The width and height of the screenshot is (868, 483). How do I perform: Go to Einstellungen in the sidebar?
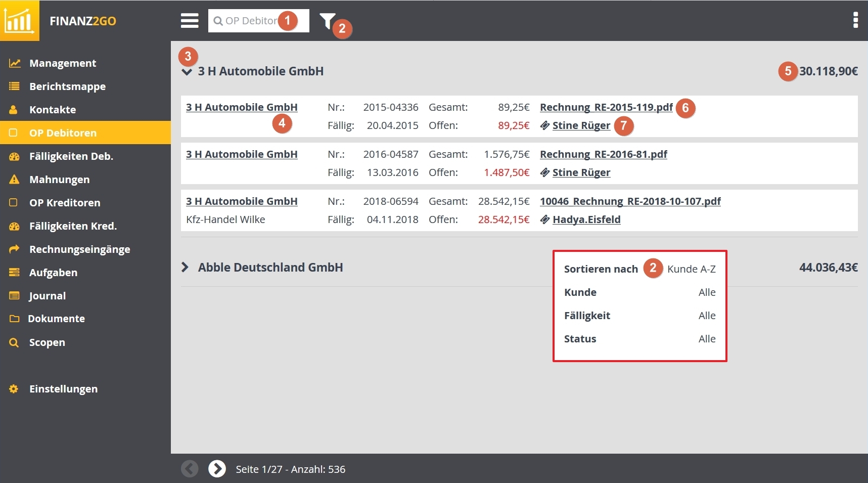63,389
